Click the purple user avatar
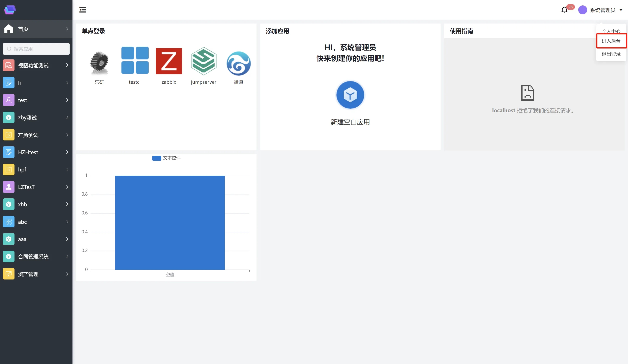The width and height of the screenshot is (628, 364). (583, 10)
